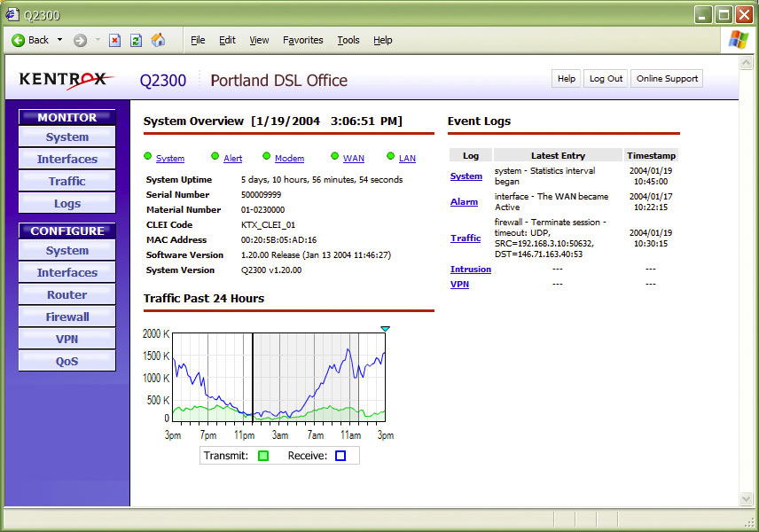The width and height of the screenshot is (759, 532).
Task: Click the green System status indicator
Action: point(148,156)
